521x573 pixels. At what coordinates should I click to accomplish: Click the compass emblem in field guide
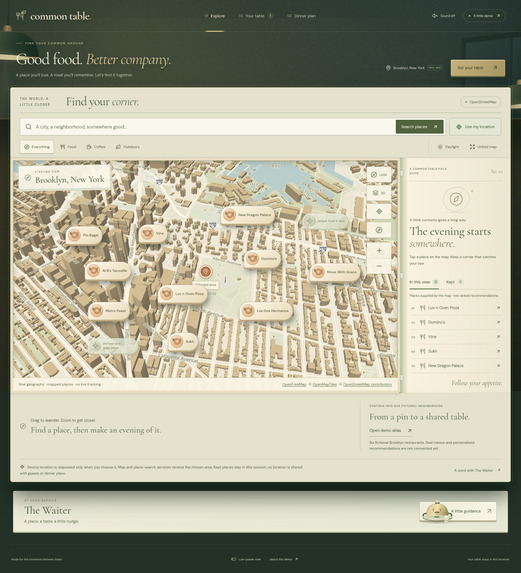point(456,199)
